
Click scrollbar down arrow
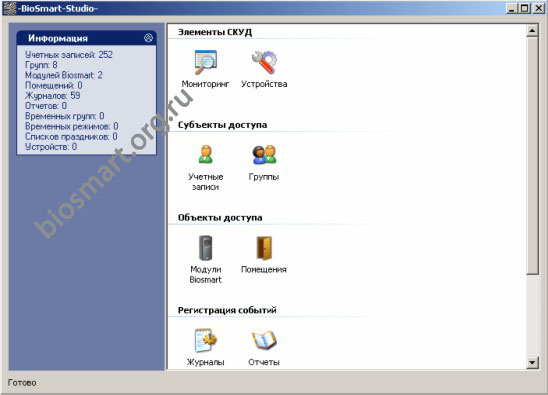click(532, 362)
